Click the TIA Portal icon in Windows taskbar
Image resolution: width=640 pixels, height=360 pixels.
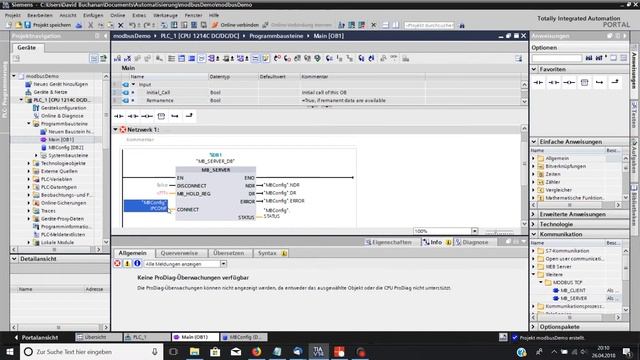point(318,351)
